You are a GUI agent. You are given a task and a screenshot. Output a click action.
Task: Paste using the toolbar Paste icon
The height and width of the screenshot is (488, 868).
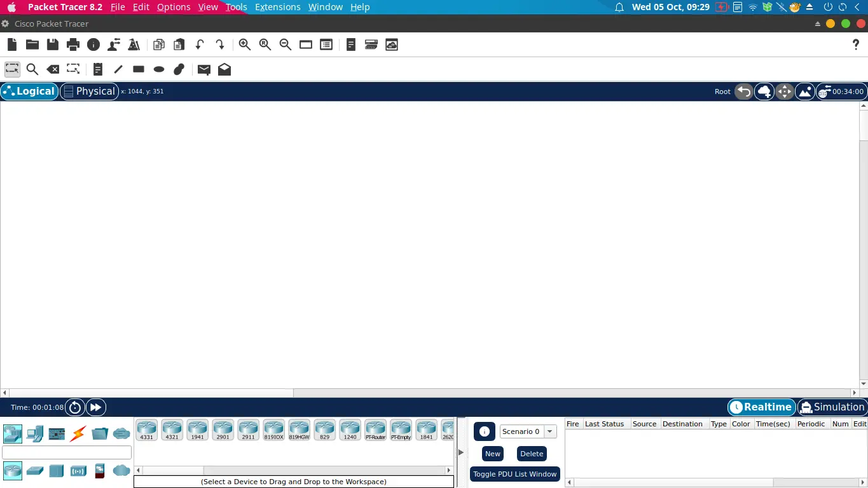[x=179, y=44]
